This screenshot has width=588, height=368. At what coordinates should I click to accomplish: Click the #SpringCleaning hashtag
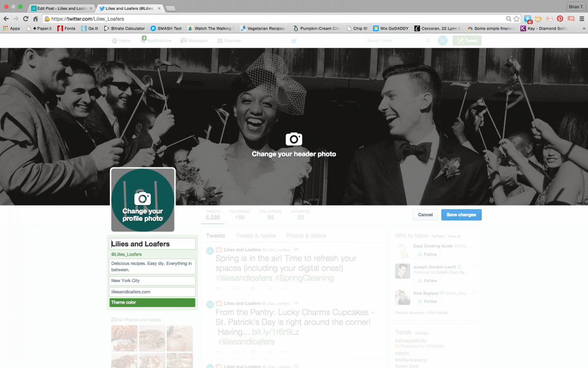[304, 278]
